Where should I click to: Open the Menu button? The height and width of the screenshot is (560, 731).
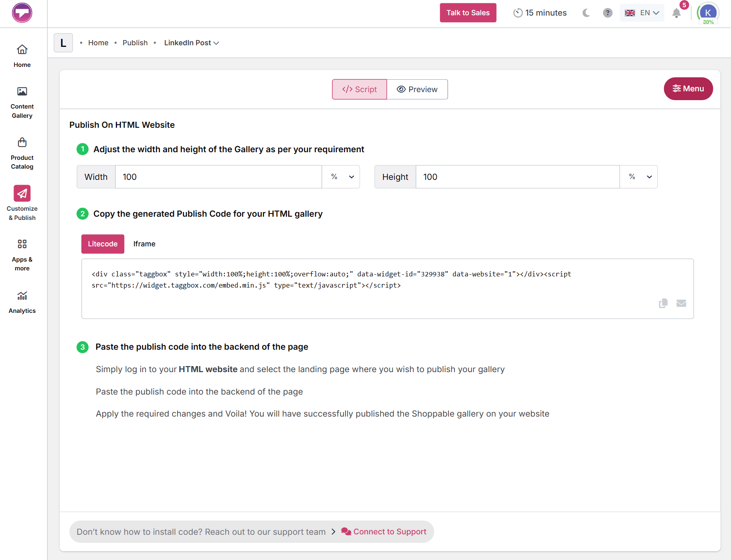coord(688,89)
